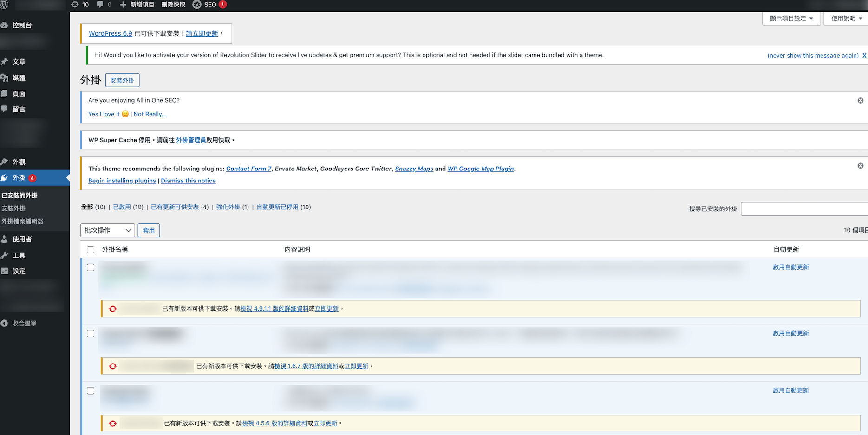The image size is (868, 435).
Task: Click the red 4 badge next to 外掛
Action: pos(33,178)
